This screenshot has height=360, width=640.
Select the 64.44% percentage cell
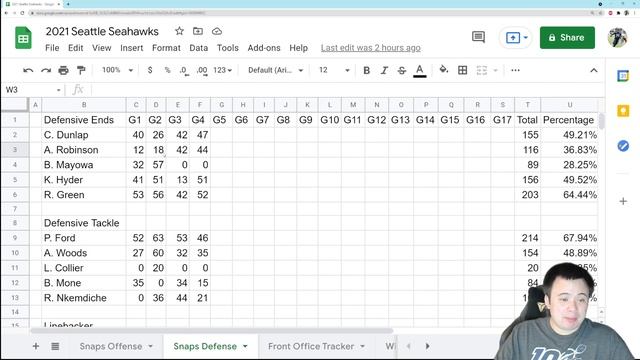click(569, 195)
